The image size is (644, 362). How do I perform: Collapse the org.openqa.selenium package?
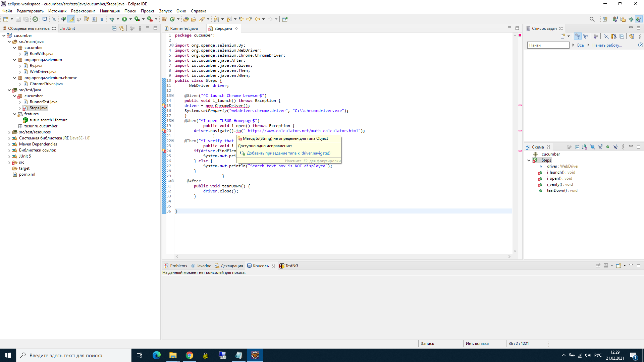pos(14,60)
